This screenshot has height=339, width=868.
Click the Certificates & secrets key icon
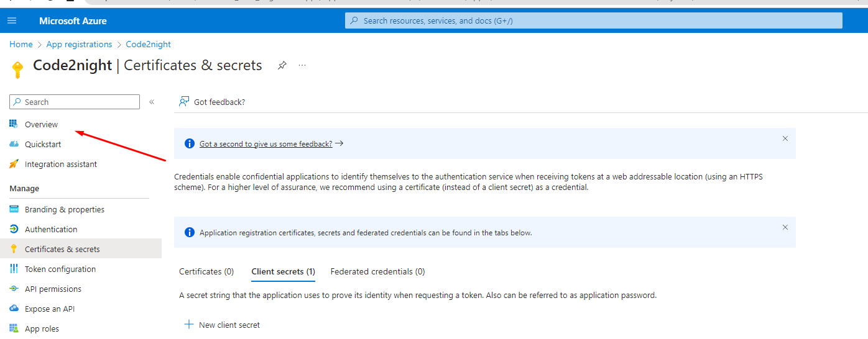[x=14, y=249]
